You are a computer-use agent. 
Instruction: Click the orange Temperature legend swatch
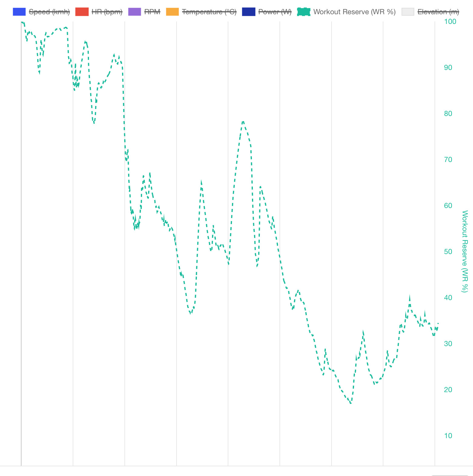tap(172, 12)
